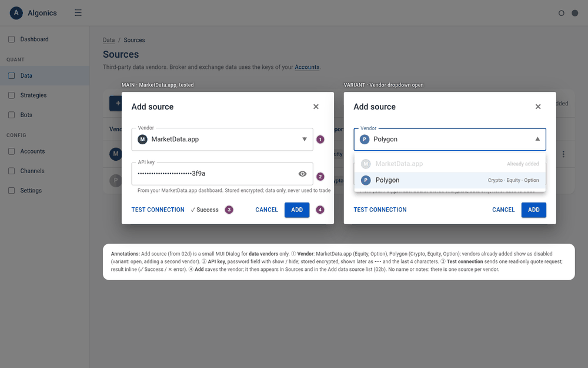The width and height of the screenshot is (588, 368).
Task: Open the hamburger menu next to Algonics
Action: (x=78, y=13)
